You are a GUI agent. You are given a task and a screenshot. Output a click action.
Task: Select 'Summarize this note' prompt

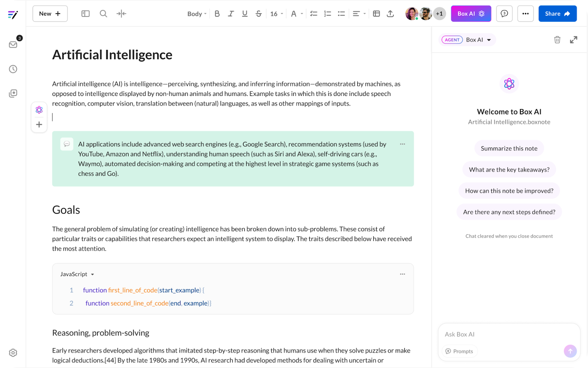[509, 149]
